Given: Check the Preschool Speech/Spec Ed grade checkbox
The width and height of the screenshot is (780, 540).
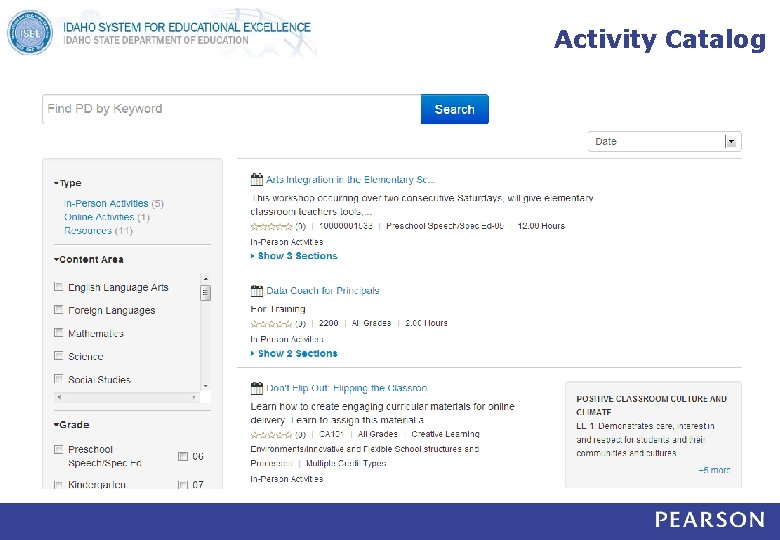Looking at the screenshot, I should pos(58,450).
